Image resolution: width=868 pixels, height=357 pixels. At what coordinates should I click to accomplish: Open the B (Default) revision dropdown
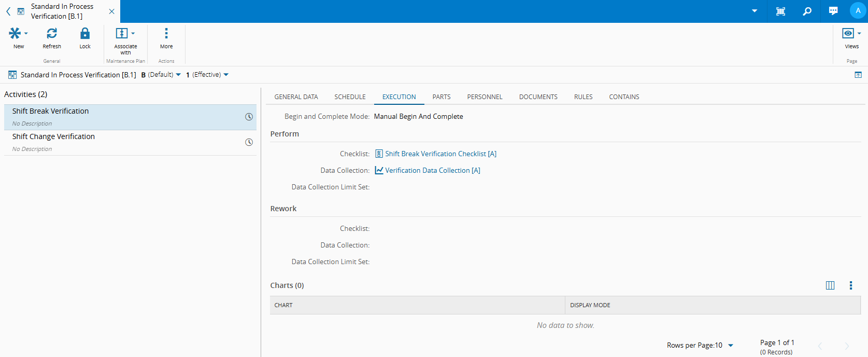178,75
